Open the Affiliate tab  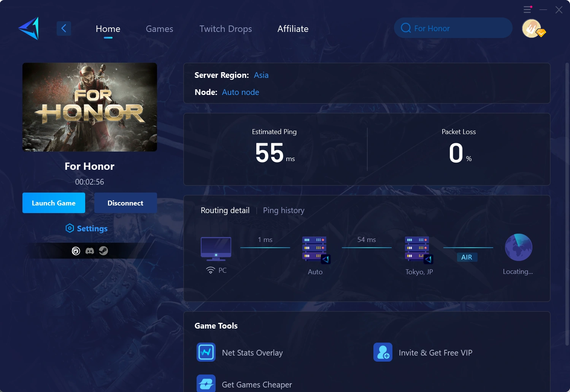click(293, 29)
